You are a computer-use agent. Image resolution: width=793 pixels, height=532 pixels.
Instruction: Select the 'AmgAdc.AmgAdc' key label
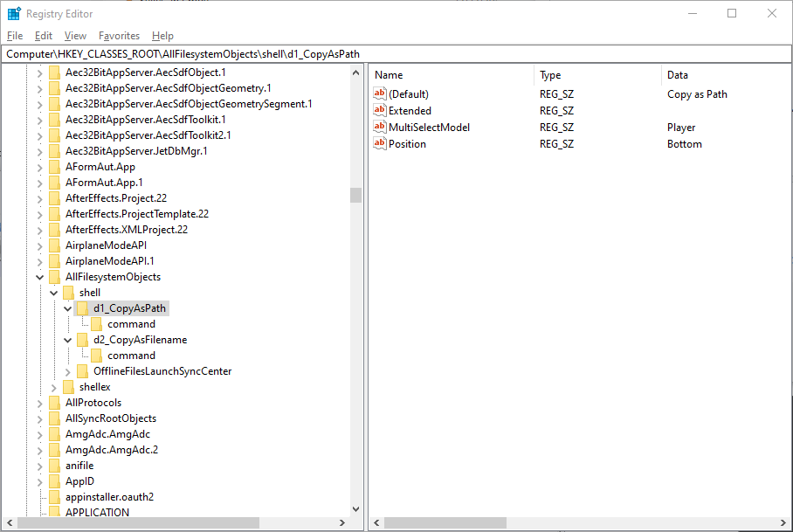107,434
